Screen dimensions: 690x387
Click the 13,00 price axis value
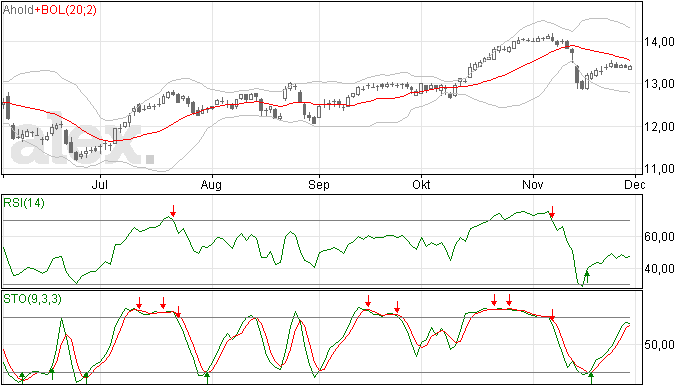[660, 84]
